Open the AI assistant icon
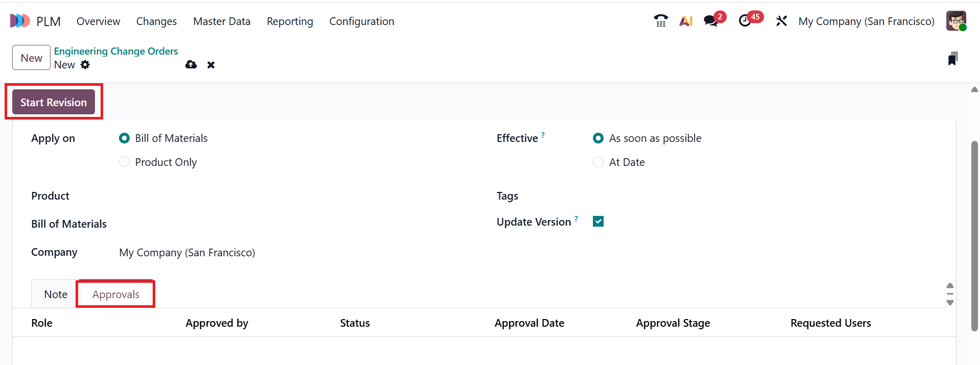 (686, 21)
